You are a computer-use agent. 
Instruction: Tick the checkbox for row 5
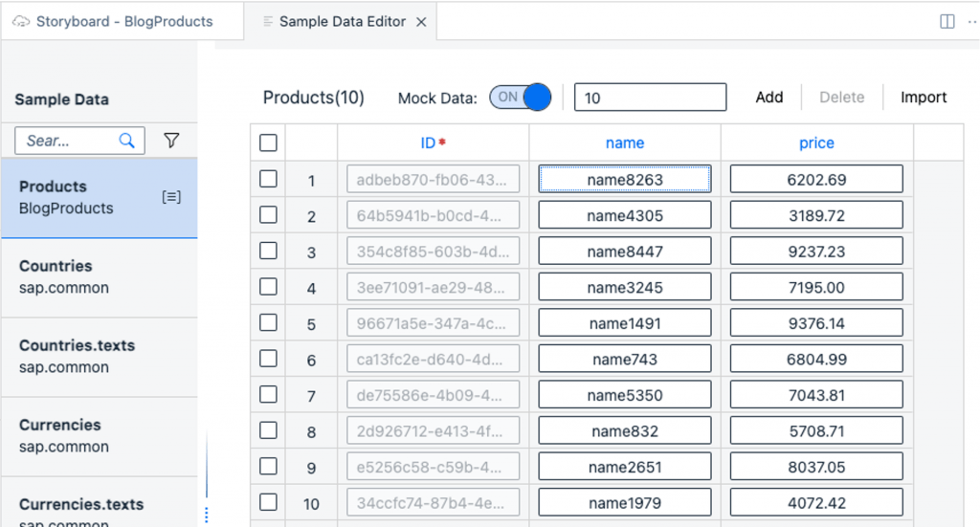pyautogui.click(x=268, y=323)
